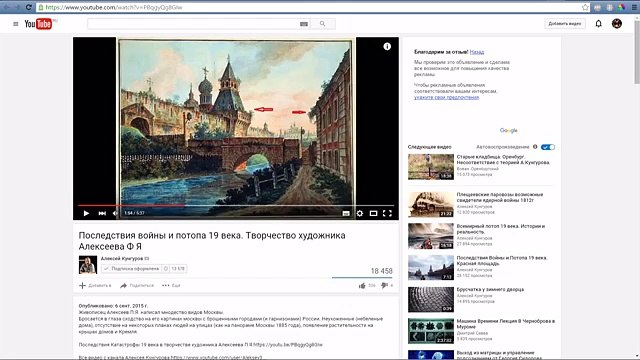Screen dimensions: 640x360
Task: Open the Старые кладбища. Оренбург video thumbnail
Action: coord(431,167)
